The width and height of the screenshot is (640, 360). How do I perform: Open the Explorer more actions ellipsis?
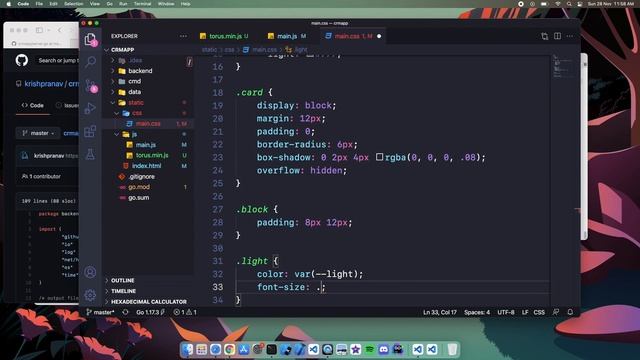183,36
